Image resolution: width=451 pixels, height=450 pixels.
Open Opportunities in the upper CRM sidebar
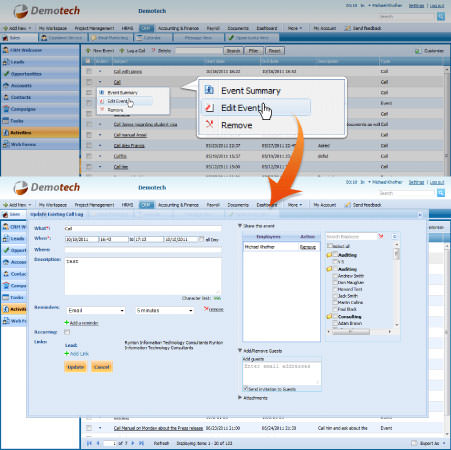[x=40, y=74]
